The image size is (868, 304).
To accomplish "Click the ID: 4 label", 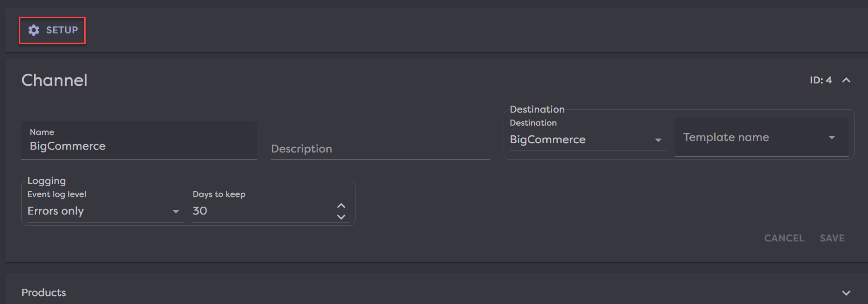I will pyautogui.click(x=820, y=80).
